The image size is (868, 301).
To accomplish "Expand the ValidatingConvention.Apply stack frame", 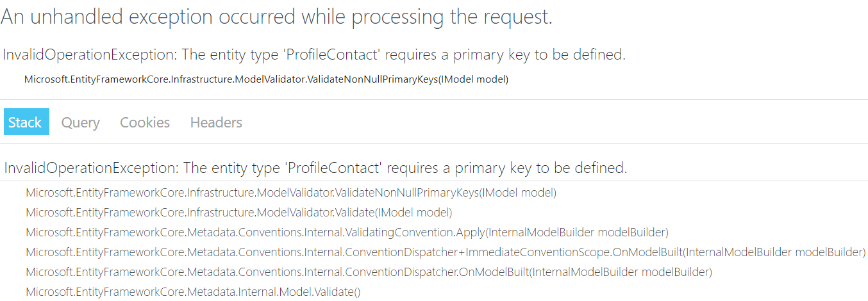I will pyautogui.click(x=347, y=232).
